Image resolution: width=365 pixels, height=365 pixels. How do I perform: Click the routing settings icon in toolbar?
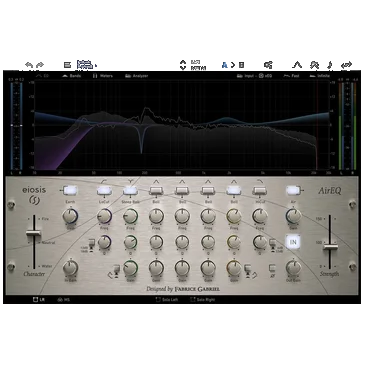(268, 65)
